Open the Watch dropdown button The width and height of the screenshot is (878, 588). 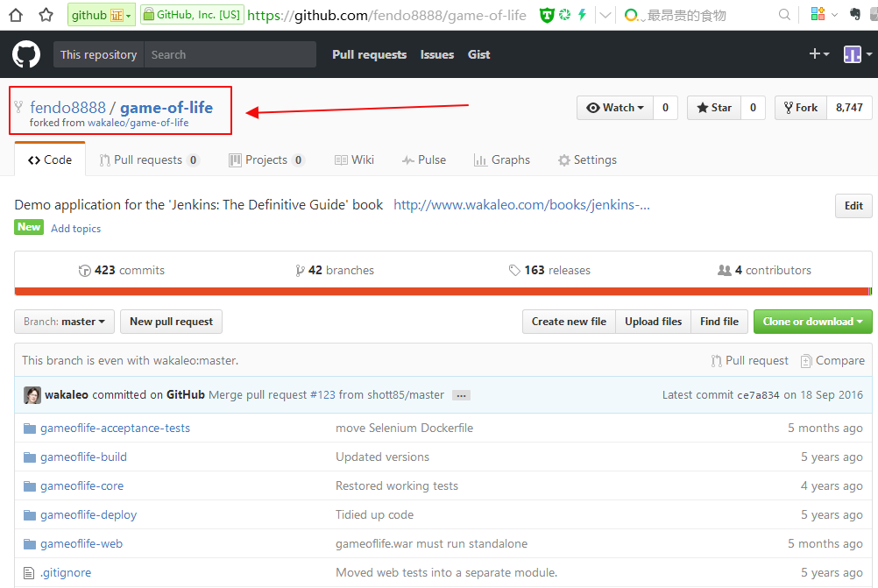(x=615, y=108)
